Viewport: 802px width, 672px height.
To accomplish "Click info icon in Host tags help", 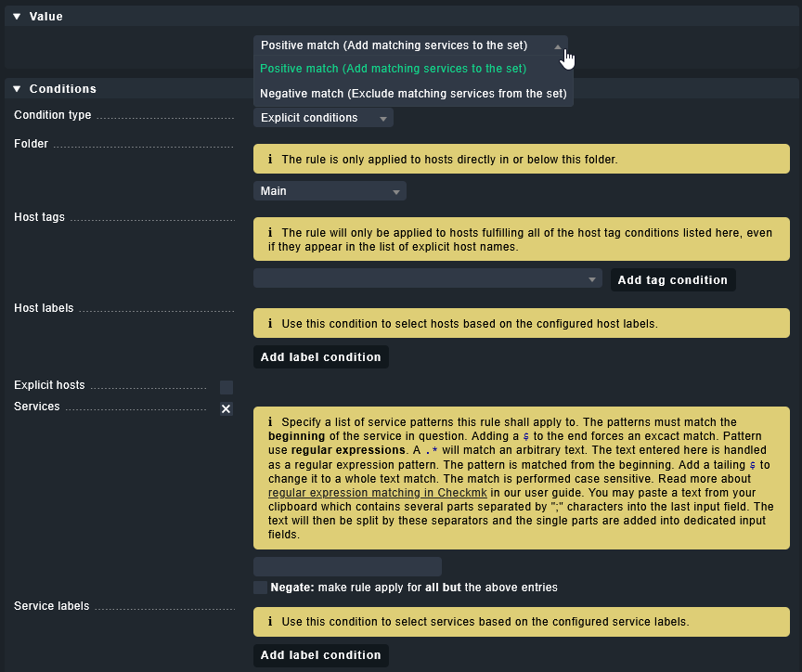I will (270, 233).
